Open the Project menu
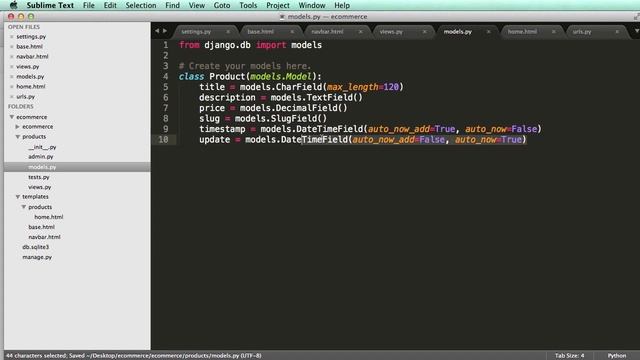Viewport: 640px width, 360px height. click(278, 5)
